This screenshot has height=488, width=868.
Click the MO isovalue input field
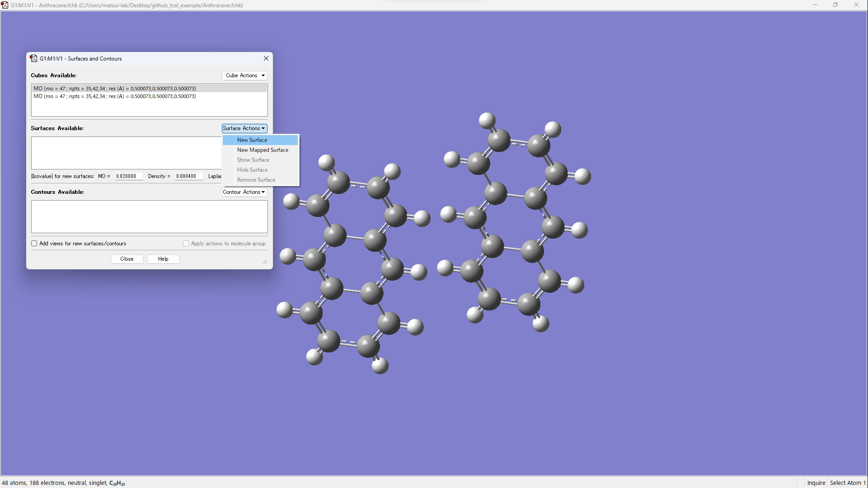128,176
